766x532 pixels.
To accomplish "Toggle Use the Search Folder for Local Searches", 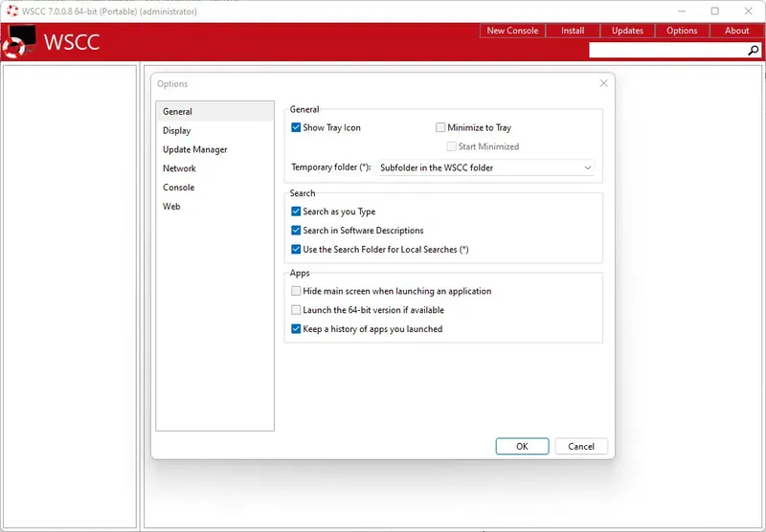I will (x=296, y=250).
